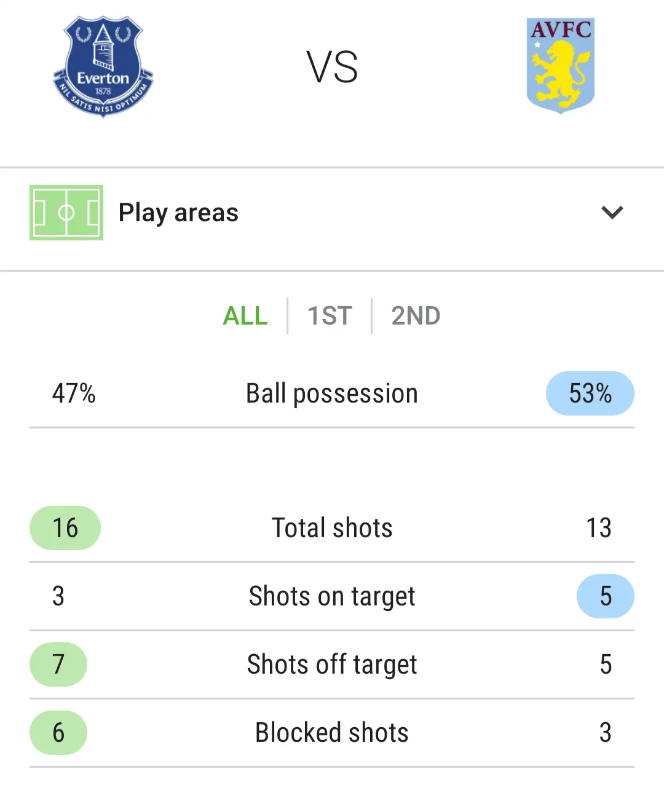Switch to the 2ND half tab
This screenshot has width=664, height=812.
416,316
